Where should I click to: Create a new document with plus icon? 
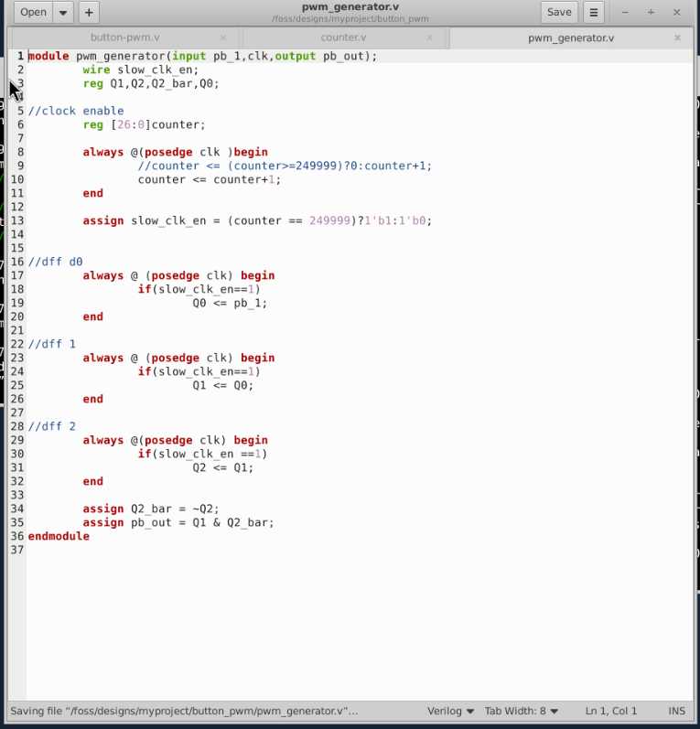click(x=88, y=12)
